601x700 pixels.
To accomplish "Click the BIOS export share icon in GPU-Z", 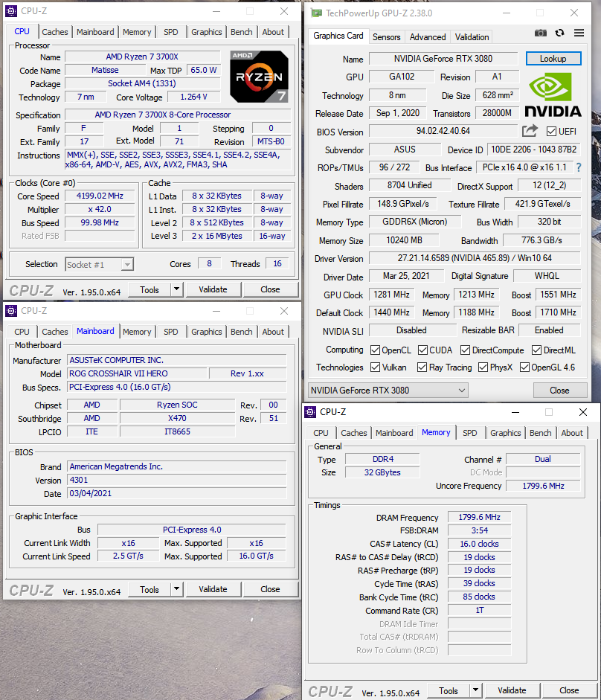I will click(530, 131).
